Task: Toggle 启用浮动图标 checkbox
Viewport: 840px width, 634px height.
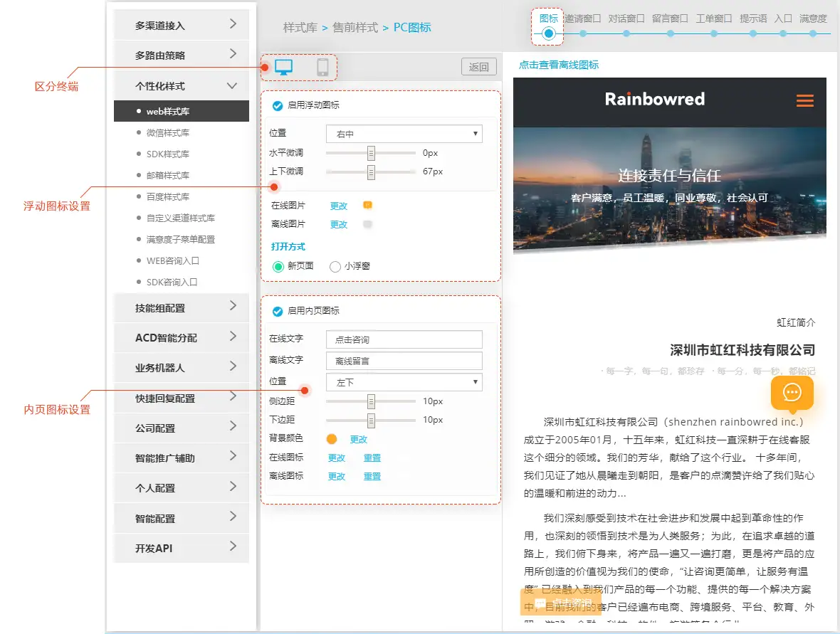Action: [x=278, y=105]
